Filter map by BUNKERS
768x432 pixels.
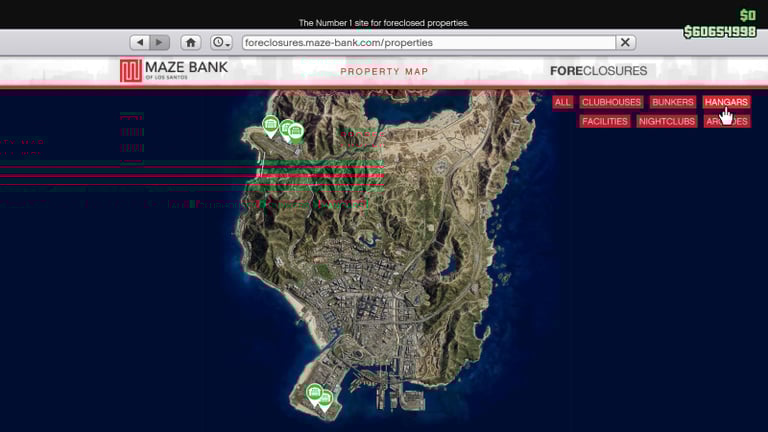[x=672, y=102]
